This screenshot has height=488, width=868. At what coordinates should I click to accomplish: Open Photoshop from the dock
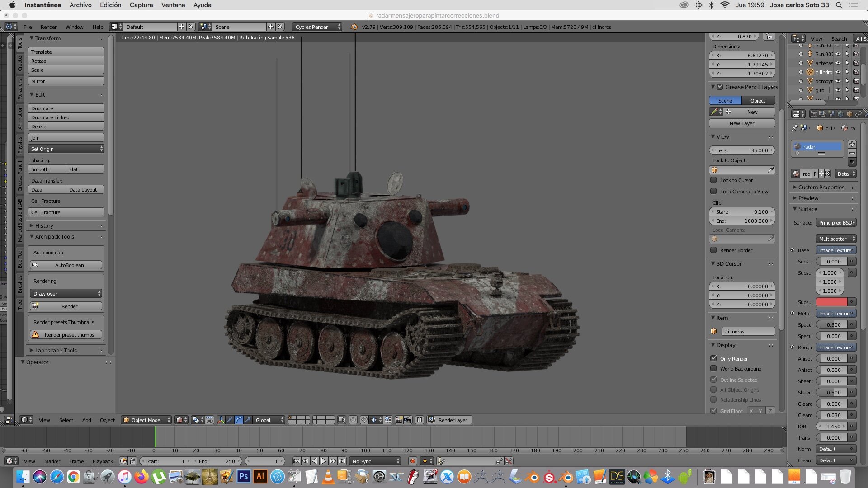point(243,476)
